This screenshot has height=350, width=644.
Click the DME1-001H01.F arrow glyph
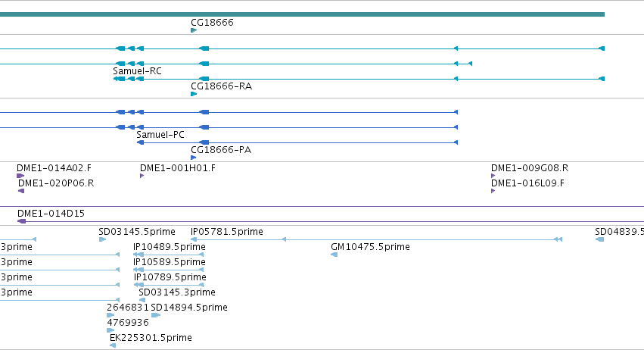click(142, 176)
